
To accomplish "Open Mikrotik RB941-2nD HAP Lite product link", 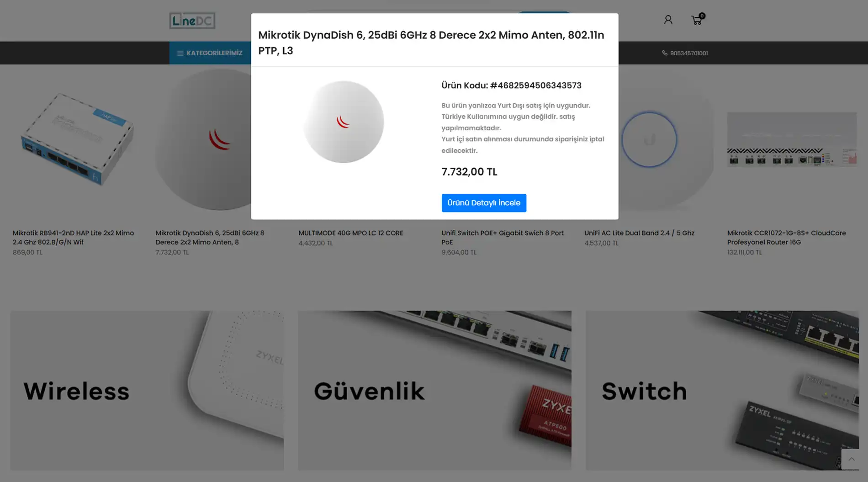I will pyautogui.click(x=73, y=238).
